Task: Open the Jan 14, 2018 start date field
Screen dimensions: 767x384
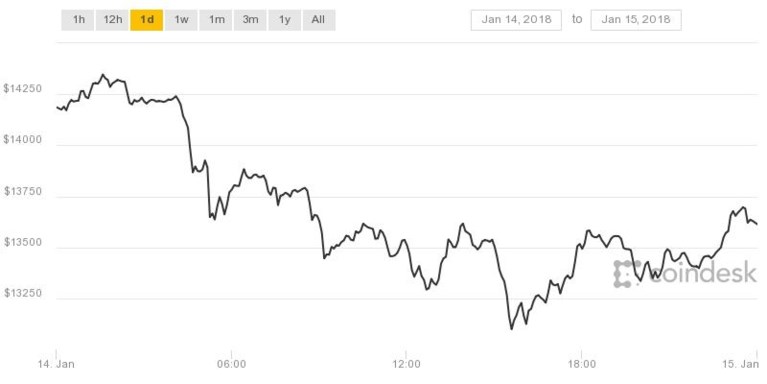Action: pos(516,20)
